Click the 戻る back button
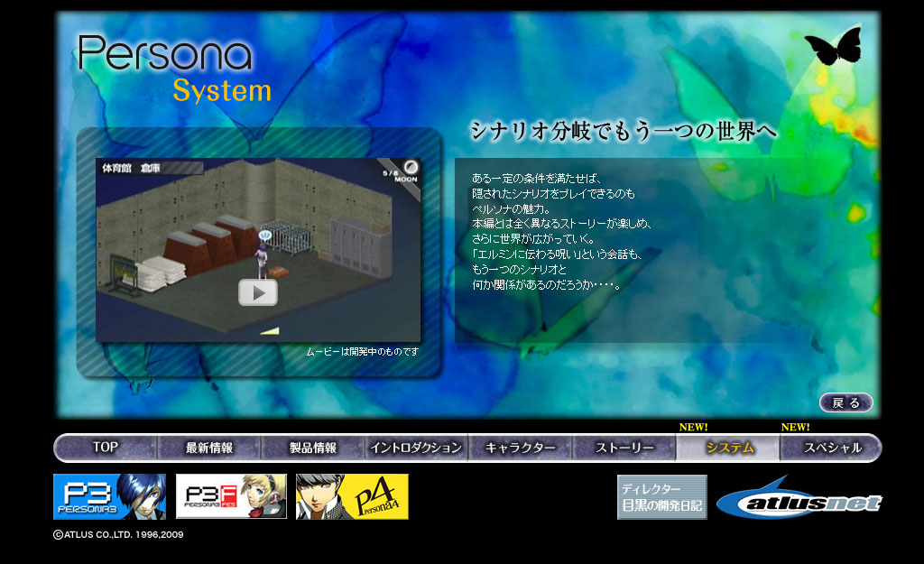 tap(845, 402)
